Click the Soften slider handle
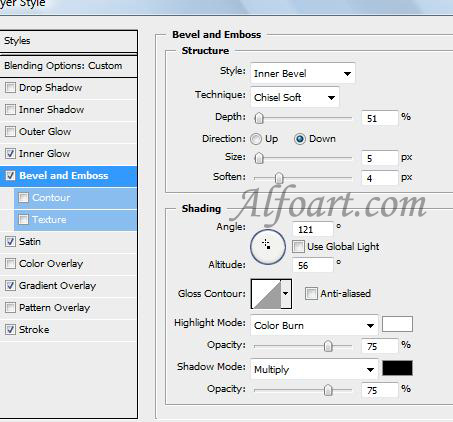The width and height of the screenshot is (453, 422). [x=279, y=178]
